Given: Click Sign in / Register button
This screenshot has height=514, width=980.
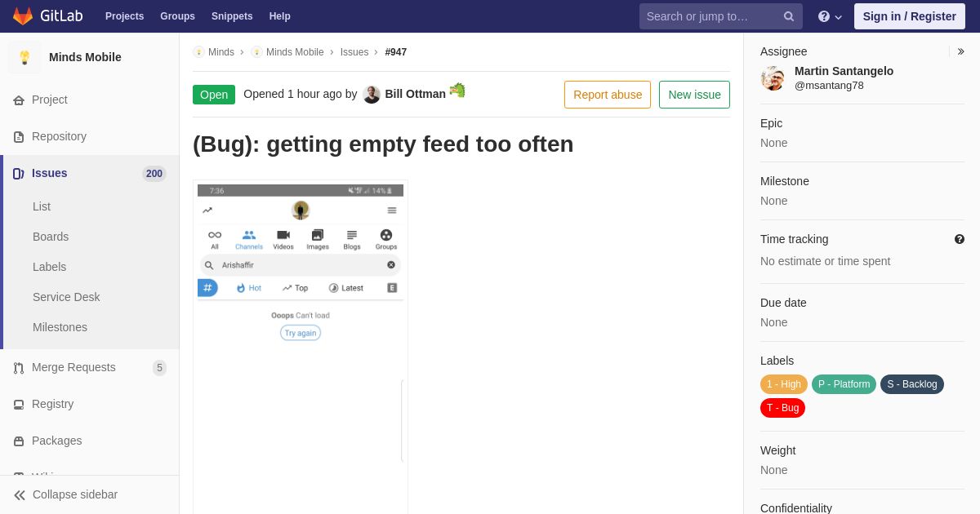Looking at the screenshot, I should pyautogui.click(x=910, y=16).
